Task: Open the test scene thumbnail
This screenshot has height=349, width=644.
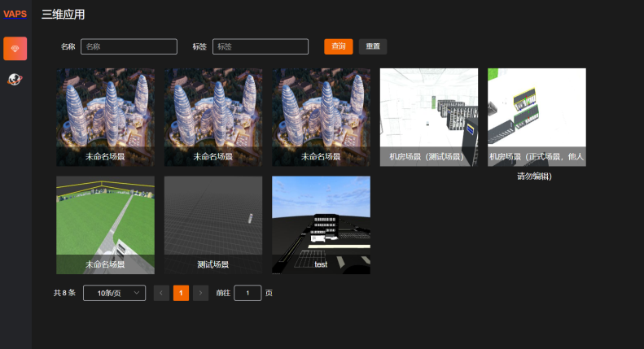Action: [321, 225]
